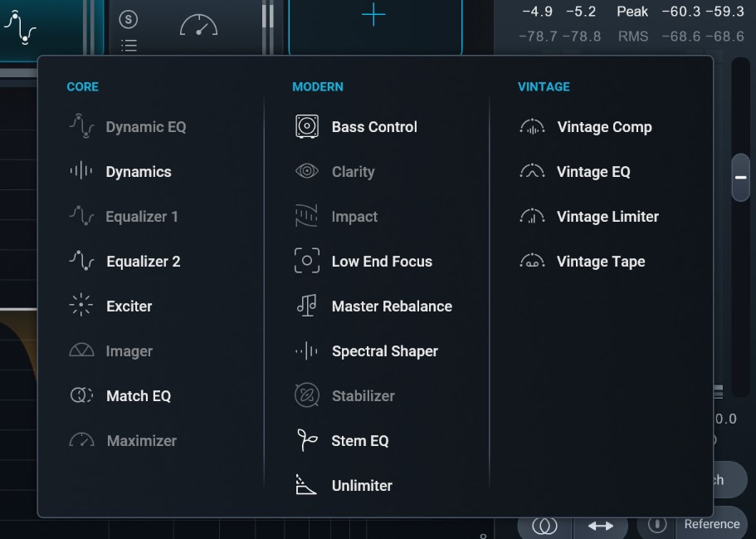Click the output gain fader handle
Viewport: 756px width, 539px height.
pyautogui.click(x=740, y=177)
